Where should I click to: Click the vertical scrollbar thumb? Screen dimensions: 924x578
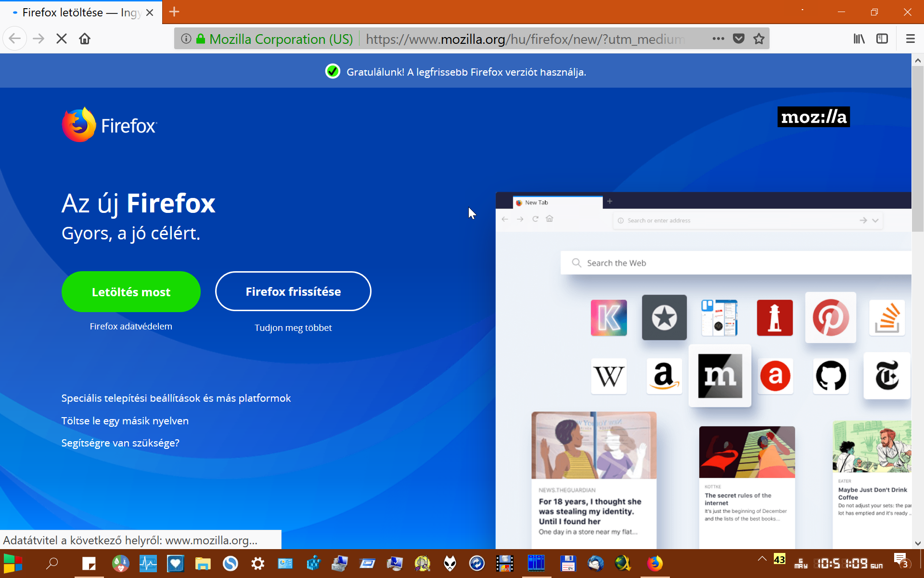tap(918, 149)
